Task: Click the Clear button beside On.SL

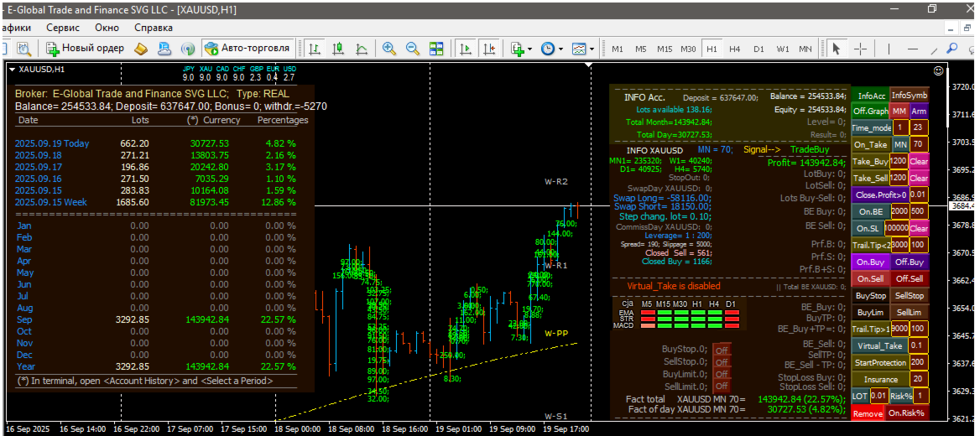Action: [x=920, y=228]
